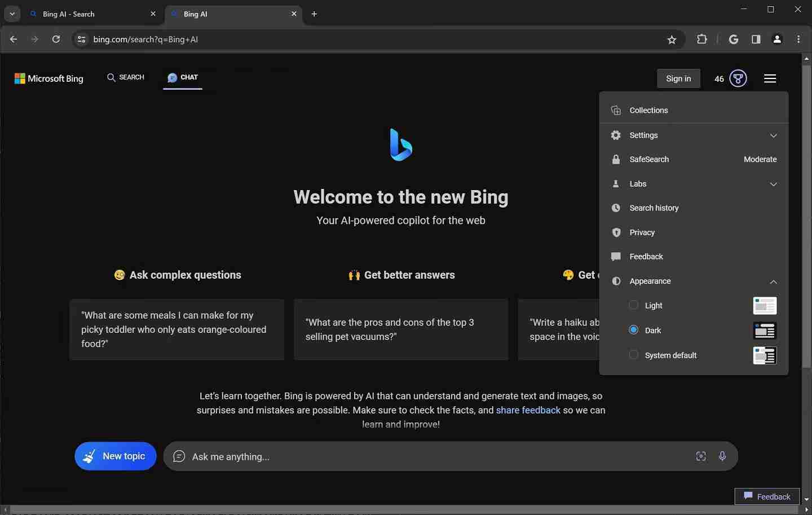This screenshot has height=515, width=812.
Task: Click the Sign in button
Action: [678, 78]
